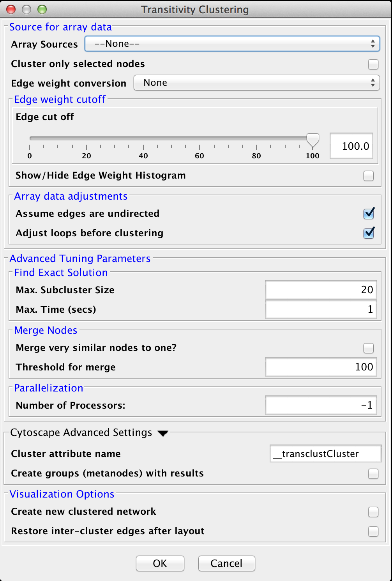Image resolution: width=392 pixels, height=581 pixels.
Task: Click the Threshold for merge field
Action: point(321,367)
